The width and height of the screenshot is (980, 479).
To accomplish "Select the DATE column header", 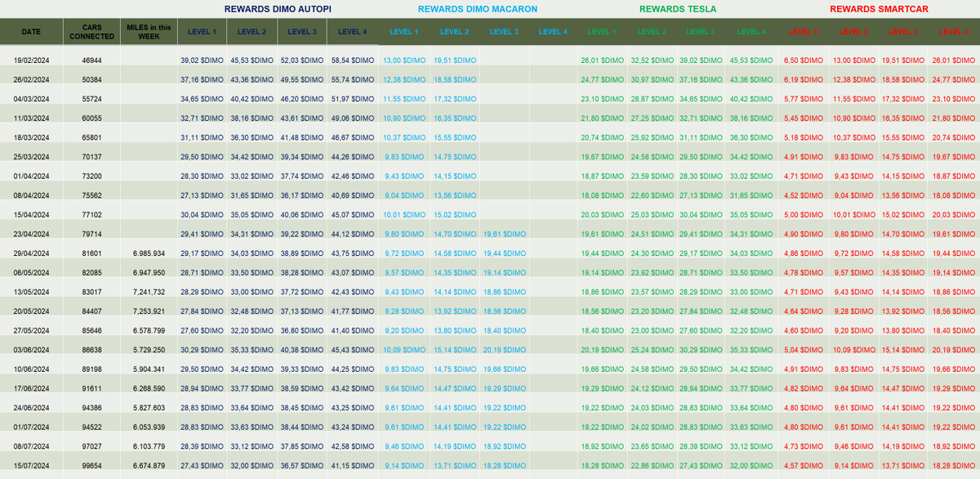I will pos(31,32).
